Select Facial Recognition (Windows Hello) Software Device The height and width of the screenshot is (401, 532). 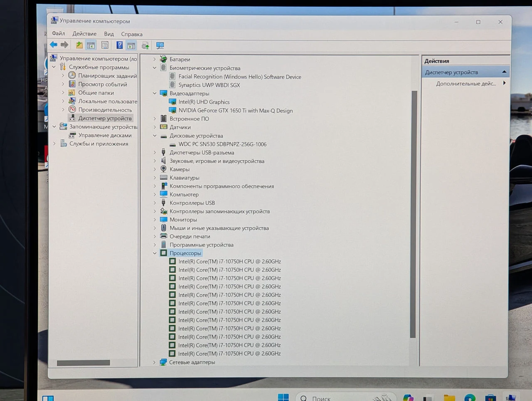(x=240, y=77)
